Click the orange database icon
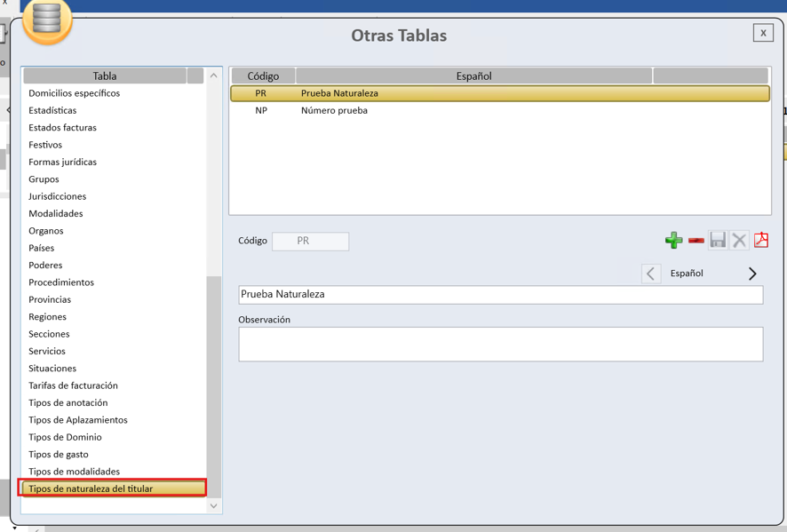 (47, 20)
